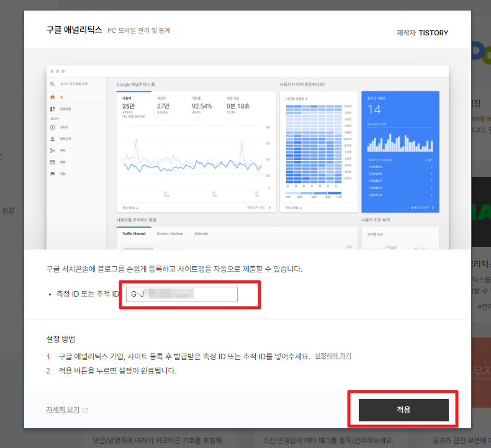The width and height of the screenshot is (491, 448).
Task: Click the step 2 instruction 적용 버튼을 누르면
Action: point(118,371)
